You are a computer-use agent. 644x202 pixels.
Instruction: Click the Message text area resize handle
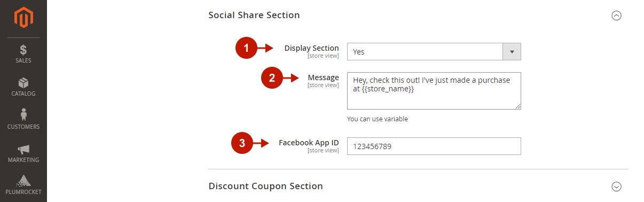517,106
